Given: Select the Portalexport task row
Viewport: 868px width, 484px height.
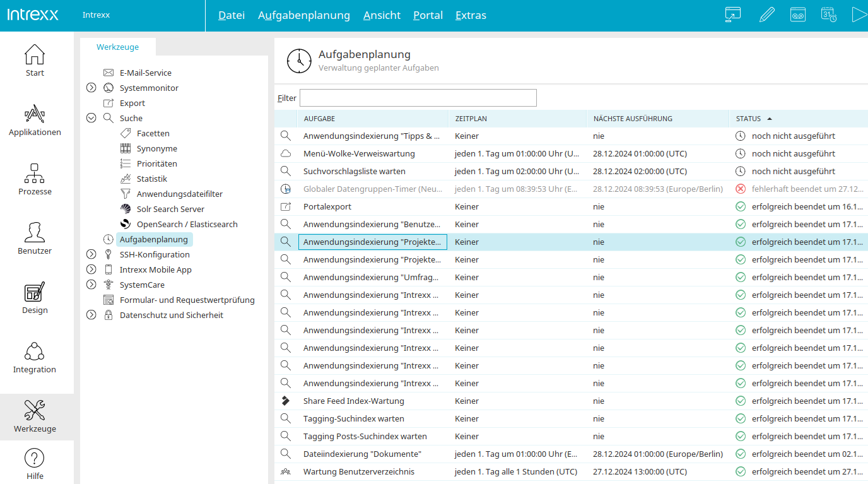Looking at the screenshot, I should click(327, 206).
